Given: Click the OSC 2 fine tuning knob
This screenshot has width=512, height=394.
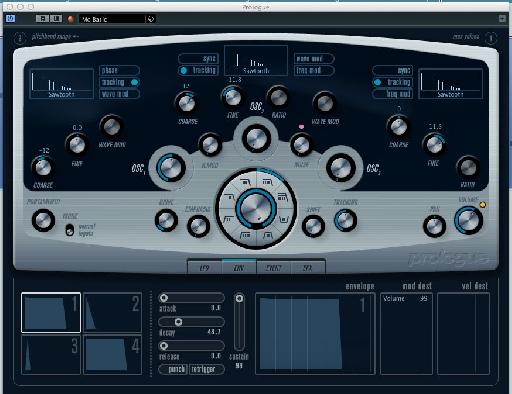Looking at the screenshot, I should pos(232,97).
